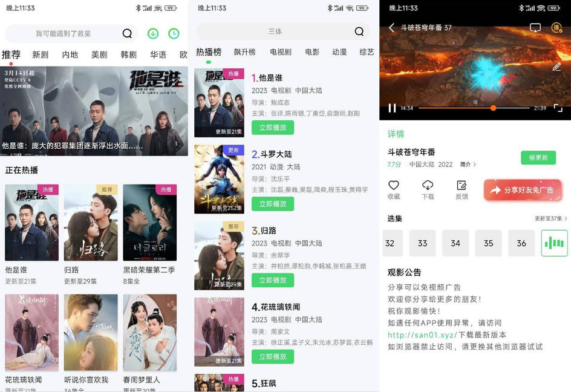571x392 pixels.
Task: Open 春闺梦里人 poster
Action: point(149,332)
